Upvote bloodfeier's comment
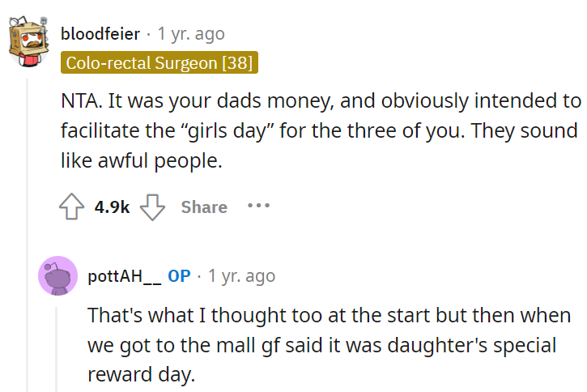Screen dimensions: 587x392 click(x=71, y=207)
